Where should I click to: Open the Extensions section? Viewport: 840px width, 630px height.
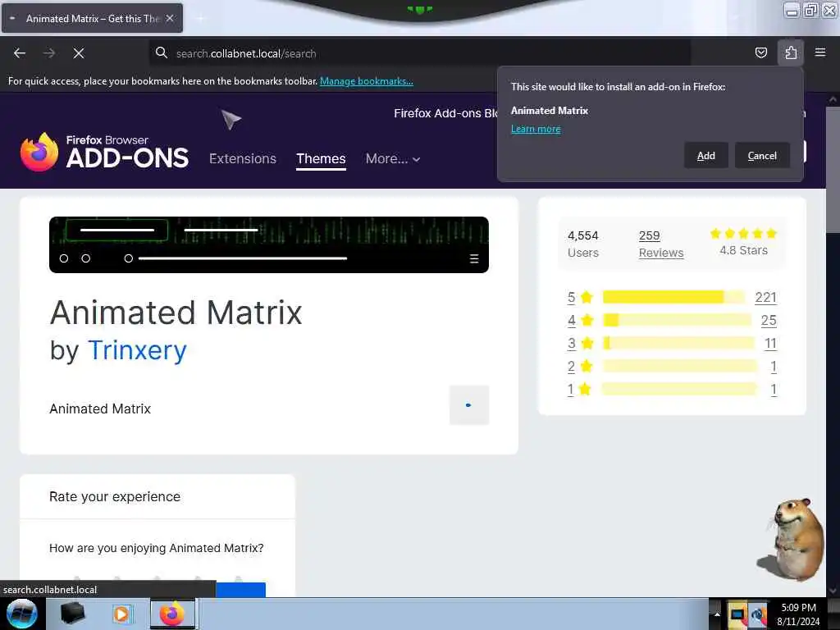(243, 158)
